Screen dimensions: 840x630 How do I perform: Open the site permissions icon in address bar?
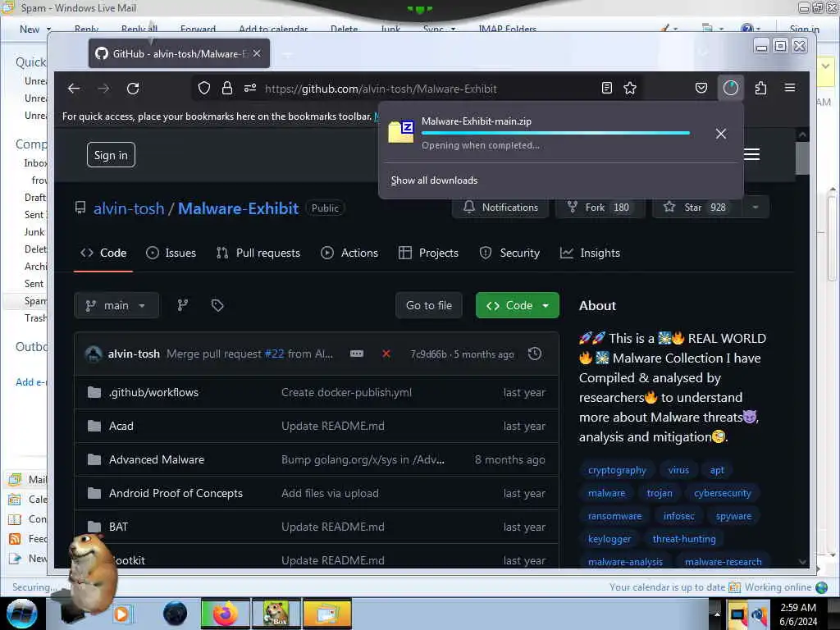pos(250,88)
